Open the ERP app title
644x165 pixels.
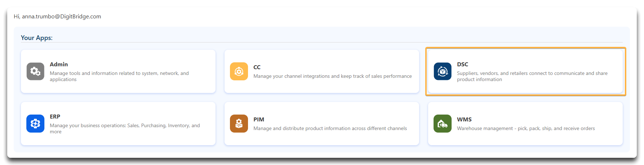[55, 117]
